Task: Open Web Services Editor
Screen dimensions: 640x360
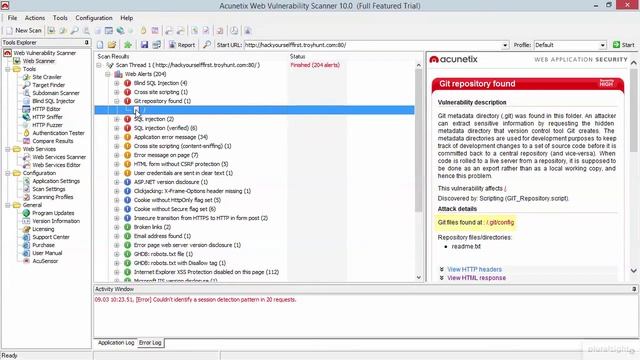Action: pyautogui.click(x=56, y=165)
